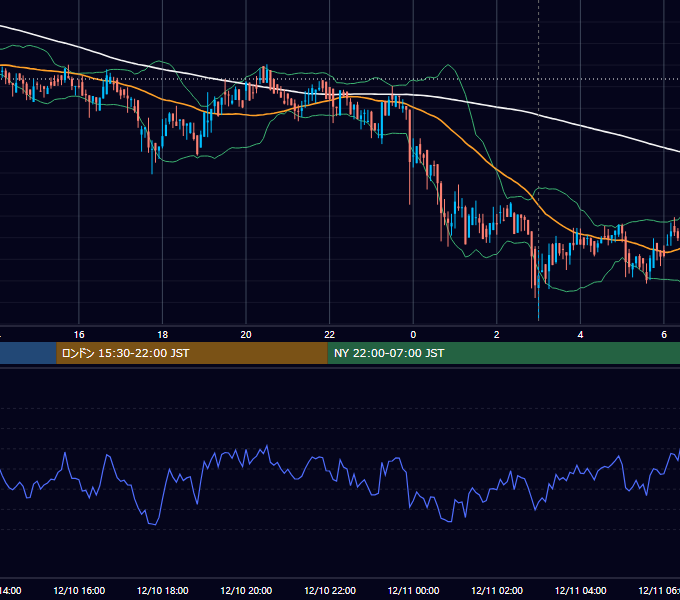Click hour label 0 on price chart axis
This screenshot has height=600, width=680.
tap(413, 335)
